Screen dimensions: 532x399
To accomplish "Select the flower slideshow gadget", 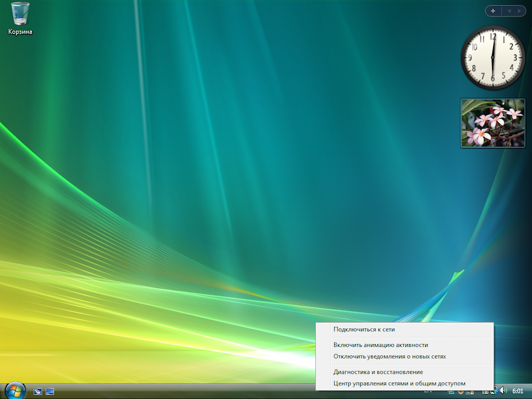I will [493, 124].
